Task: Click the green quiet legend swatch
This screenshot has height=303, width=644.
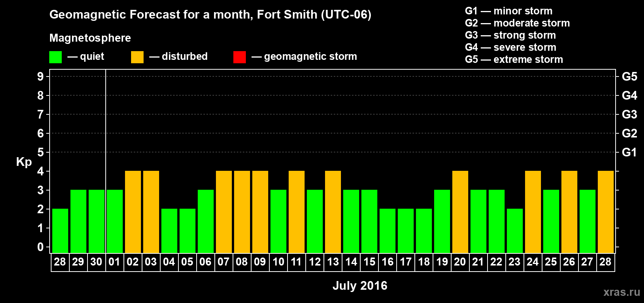Action: pos(55,57)
